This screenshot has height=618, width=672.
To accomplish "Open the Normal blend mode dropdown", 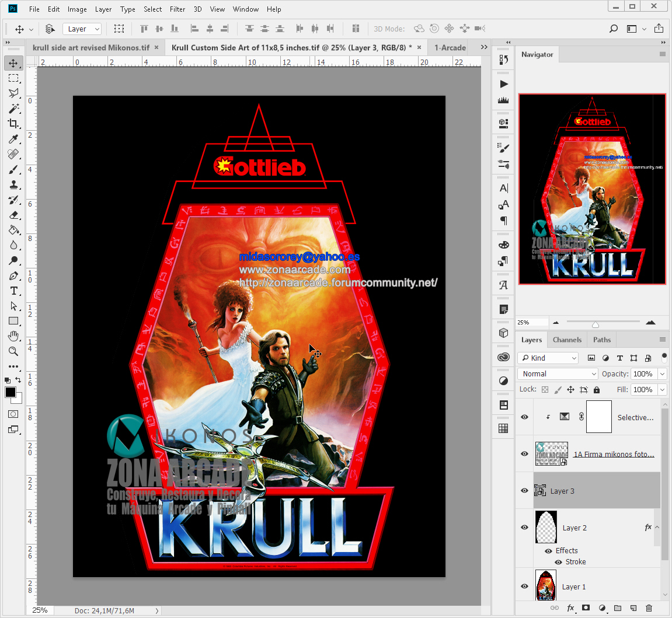I will click(x=557, y=373).
